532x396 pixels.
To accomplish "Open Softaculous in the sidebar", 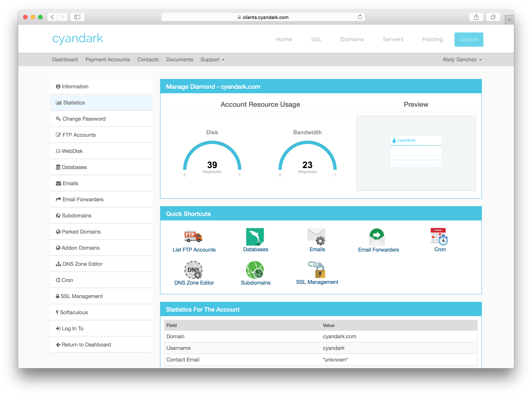I will (101, 312).
